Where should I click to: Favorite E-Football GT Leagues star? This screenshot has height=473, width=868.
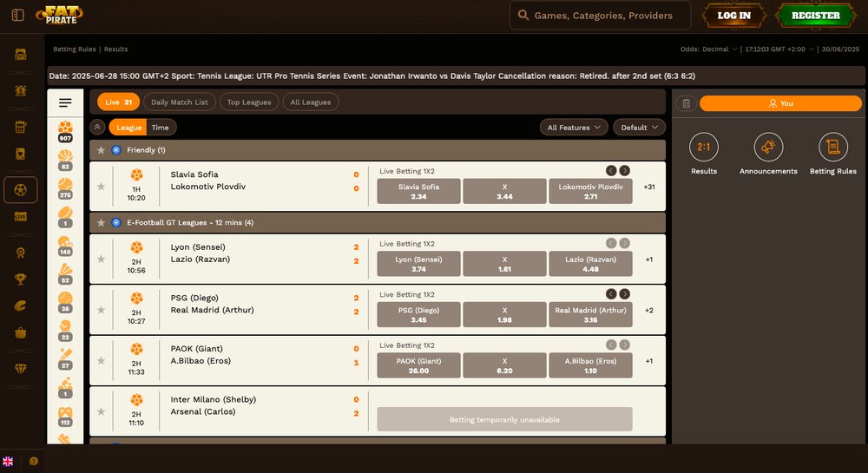tap(101, 222)
